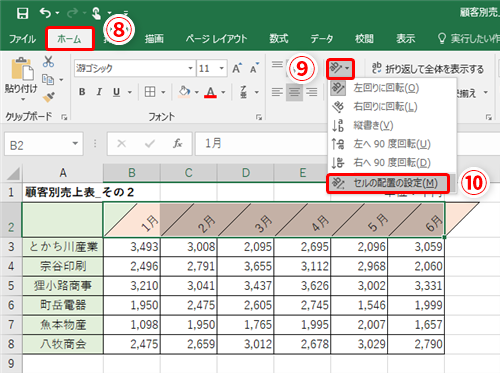Click the Cut scissors icon

[x=48, y=61]
